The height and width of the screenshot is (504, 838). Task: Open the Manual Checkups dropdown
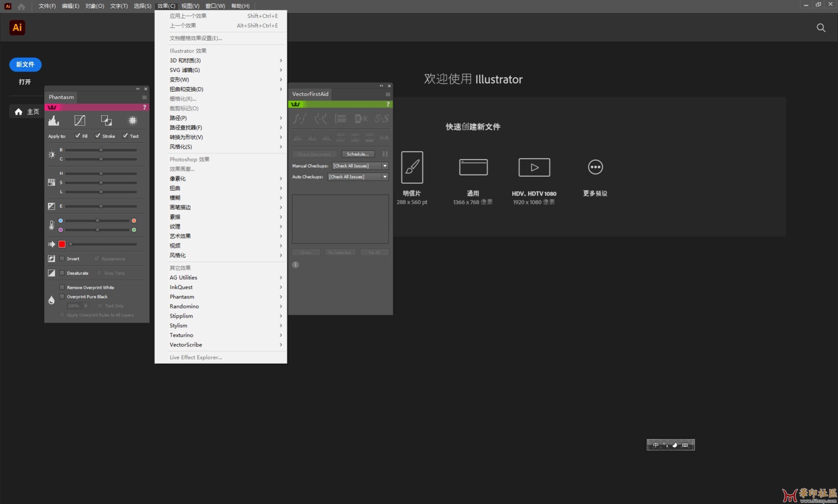[360, 166]
